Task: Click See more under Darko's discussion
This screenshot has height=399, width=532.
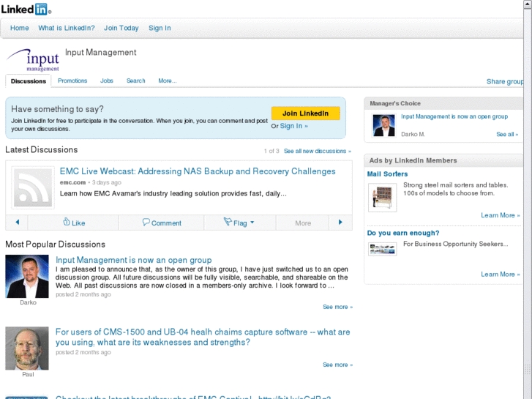Action: click(337, 307)
